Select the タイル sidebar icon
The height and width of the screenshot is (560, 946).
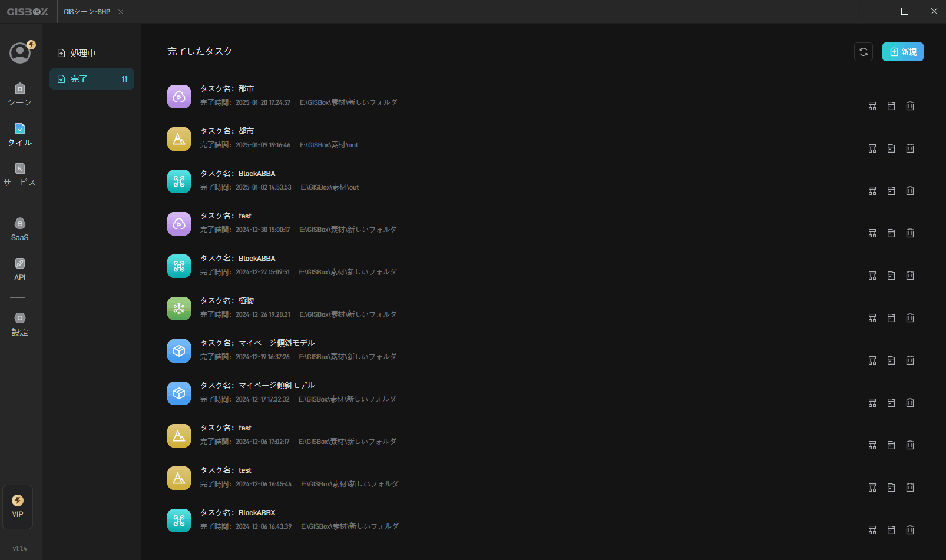coord(20,134)
